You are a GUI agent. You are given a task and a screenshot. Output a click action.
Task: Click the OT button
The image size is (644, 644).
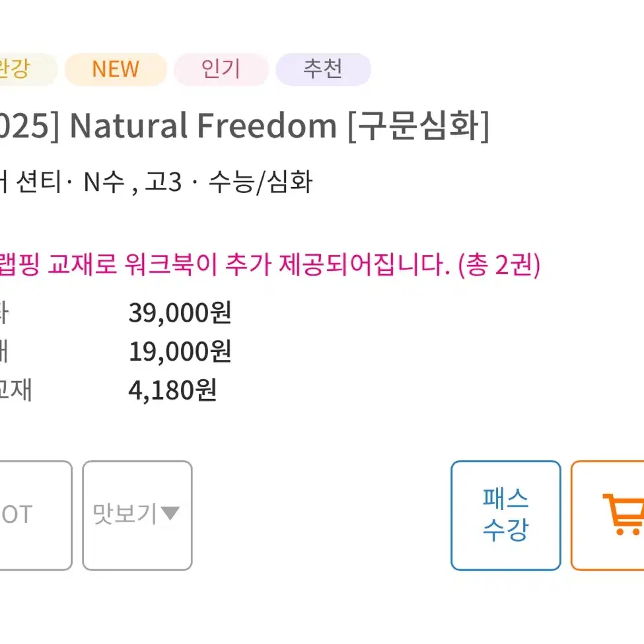pyautogui.click(x=35, y=515)
